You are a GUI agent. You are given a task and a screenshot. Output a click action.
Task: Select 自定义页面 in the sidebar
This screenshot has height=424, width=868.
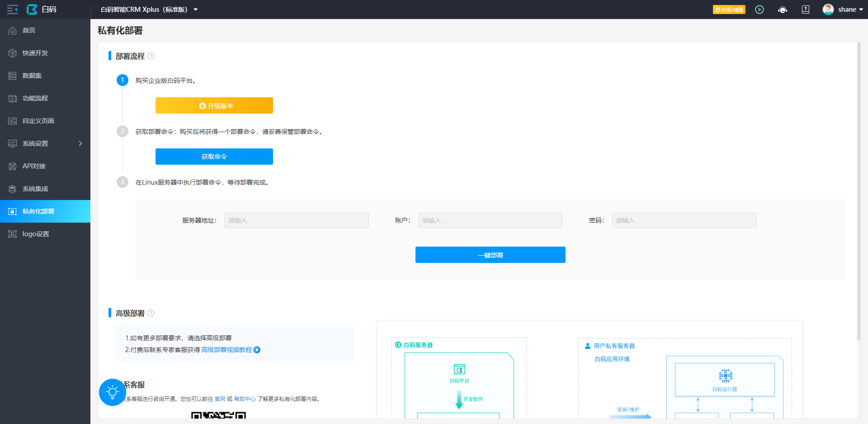12,121
